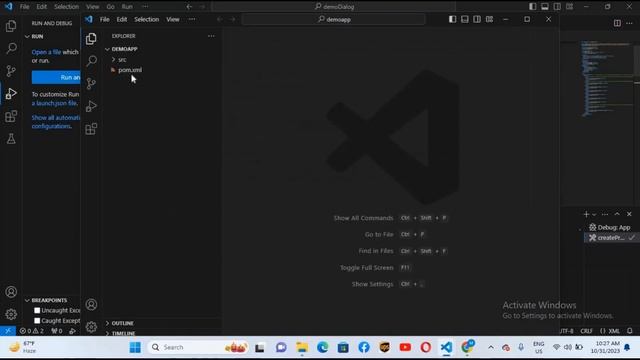Viewport: 640px width, 360px height.
Task: Open Testing flask icon in the back window
Action: pyautogui.click(x=11, y=139)
